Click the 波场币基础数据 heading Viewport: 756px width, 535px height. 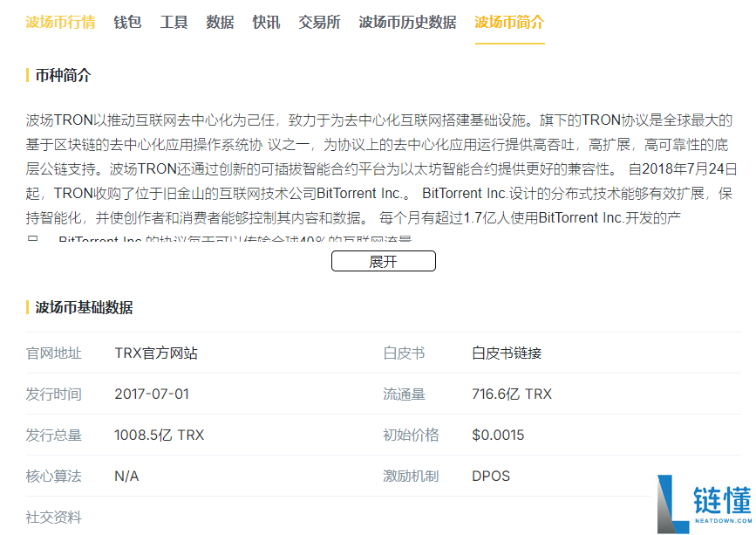coord(84,307)
